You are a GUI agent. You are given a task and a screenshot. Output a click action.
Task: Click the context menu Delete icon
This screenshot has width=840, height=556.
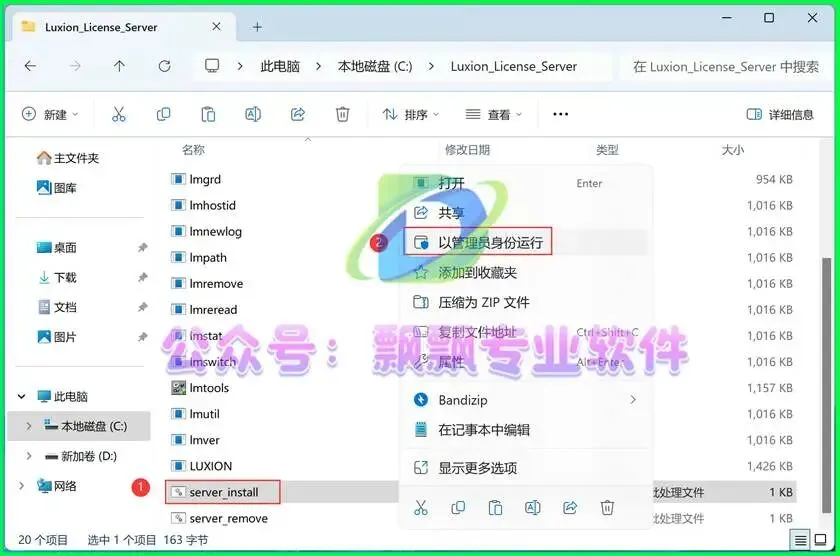click(607, 507)
